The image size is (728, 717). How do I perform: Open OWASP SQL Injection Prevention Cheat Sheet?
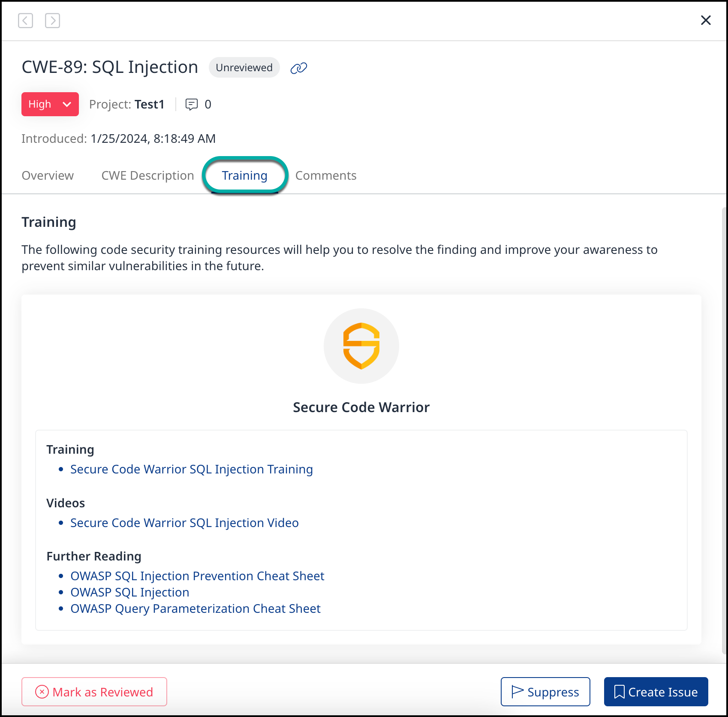coord(197,576)
